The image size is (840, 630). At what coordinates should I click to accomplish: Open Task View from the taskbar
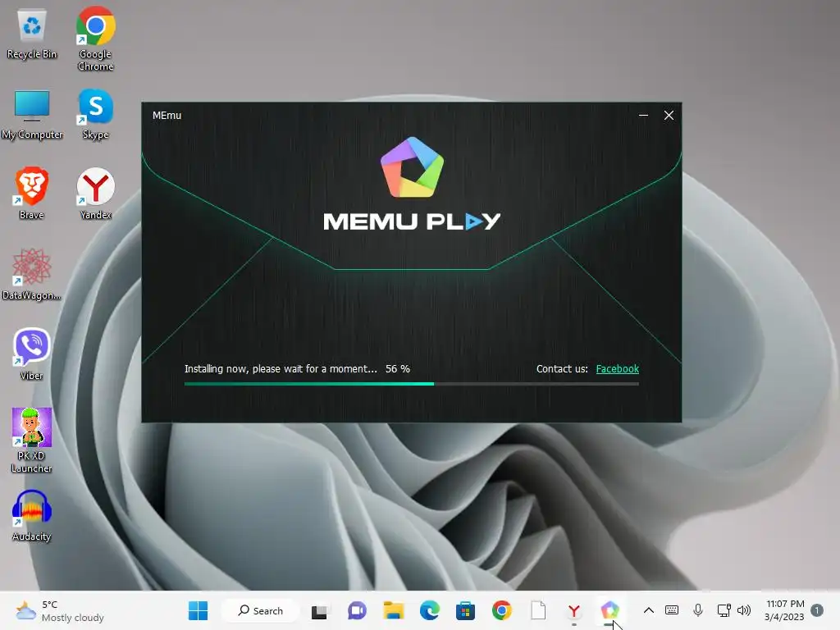tap(319, 610)
